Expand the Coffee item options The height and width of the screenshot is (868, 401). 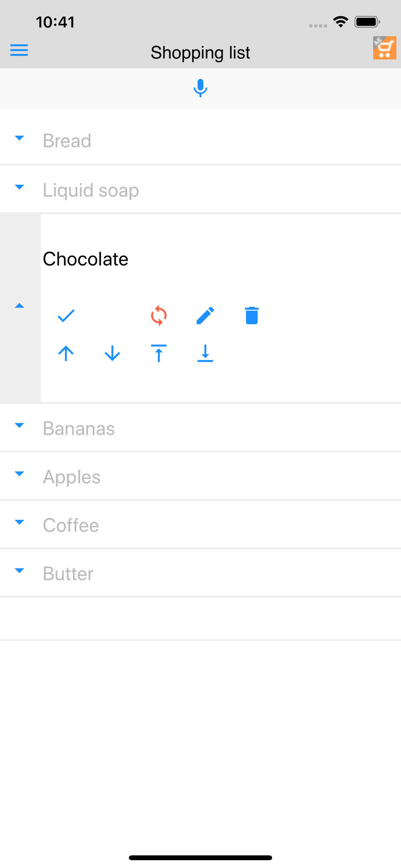pos(20,522)
